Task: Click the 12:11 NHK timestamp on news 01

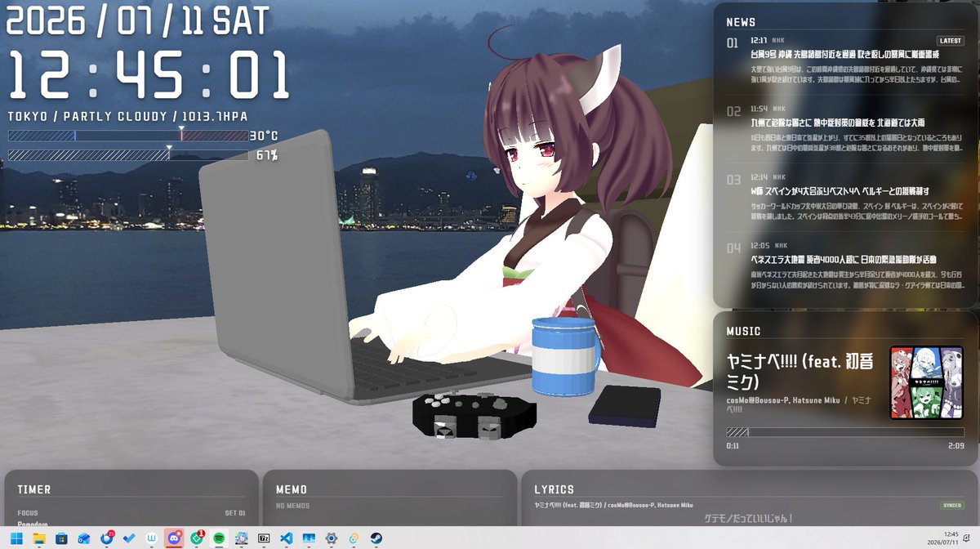Action: 768,40
